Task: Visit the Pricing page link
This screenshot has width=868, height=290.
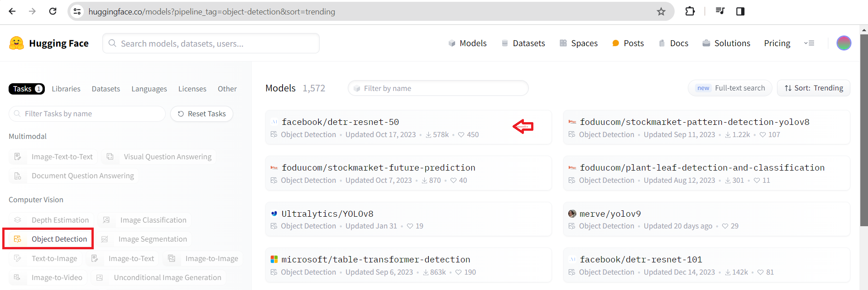Action: click(x=777, y=43)
